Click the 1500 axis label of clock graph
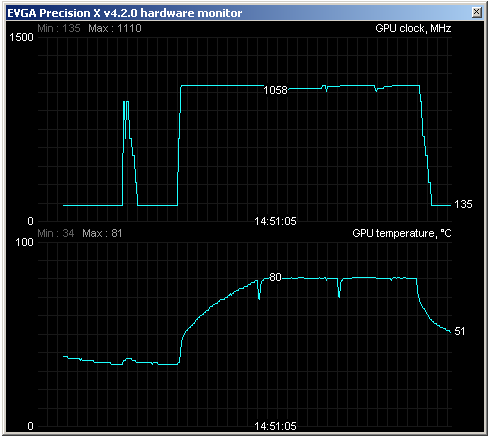The image size is (489, 437). [21, 37]
